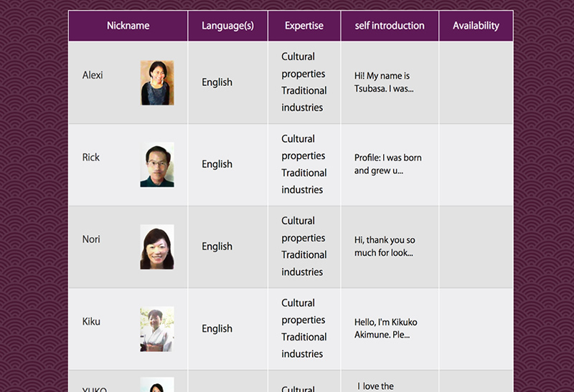Open Alexi's nickname link
The width and height of the screenshot is (574, 392).
[93, 75]
